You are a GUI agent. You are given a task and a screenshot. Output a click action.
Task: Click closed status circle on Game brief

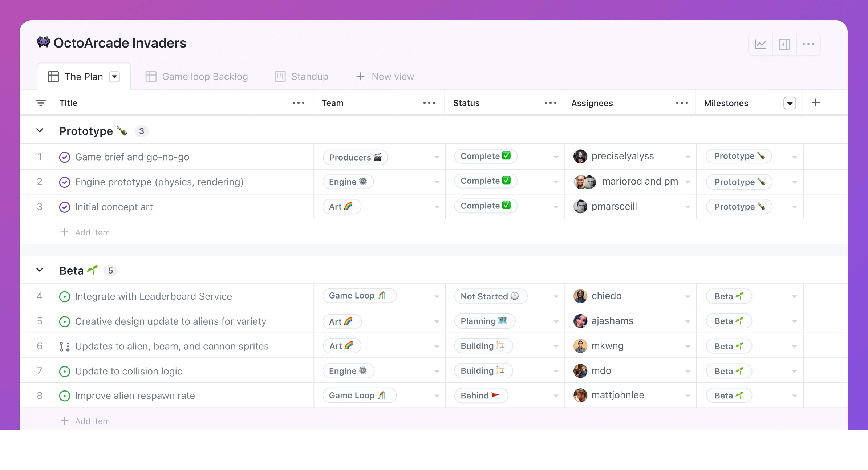[64, 157]
